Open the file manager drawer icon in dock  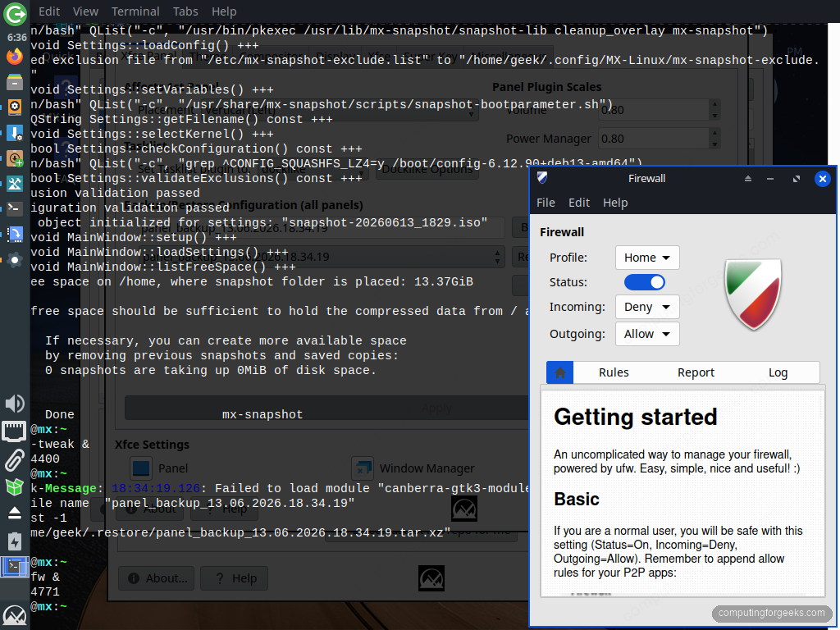point(15,82)
